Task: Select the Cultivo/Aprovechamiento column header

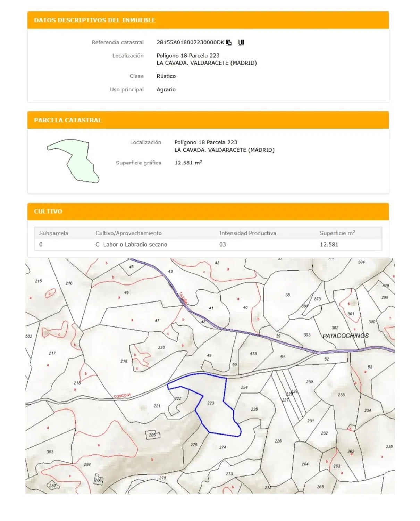Action: 128,233
